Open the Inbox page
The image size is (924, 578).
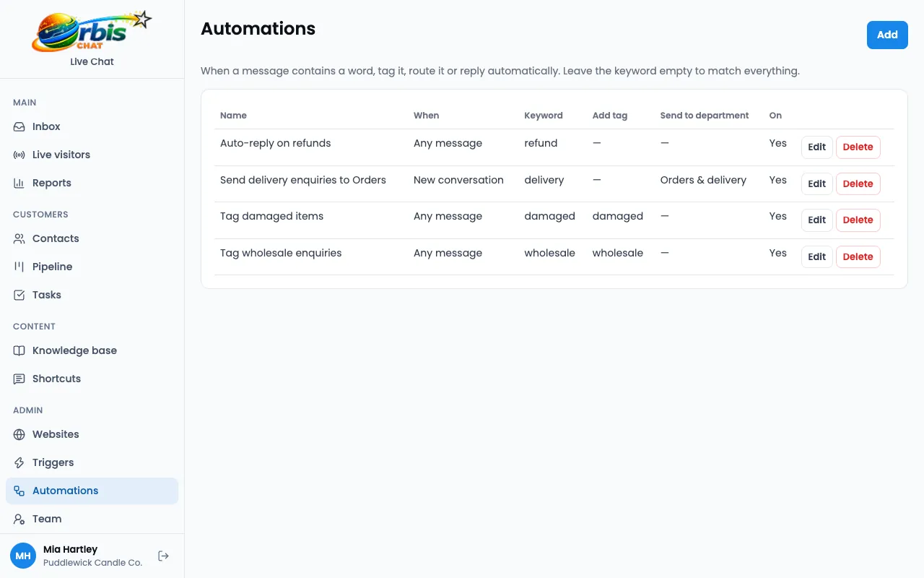pos(92,126)
